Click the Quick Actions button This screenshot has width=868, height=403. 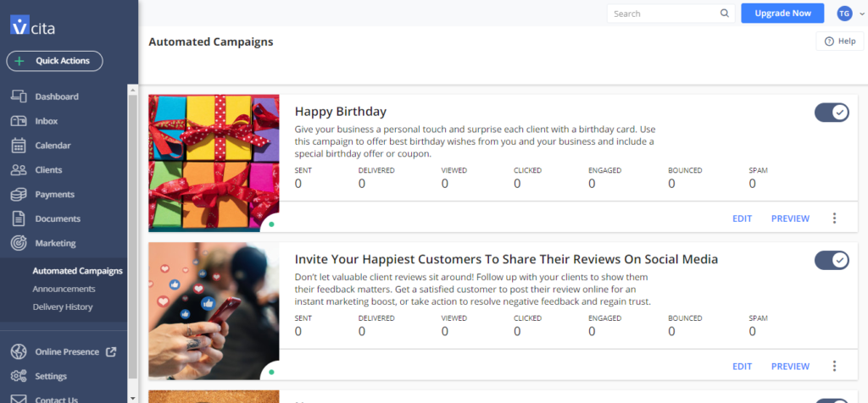pyautogui.click(x=55, y=61)
